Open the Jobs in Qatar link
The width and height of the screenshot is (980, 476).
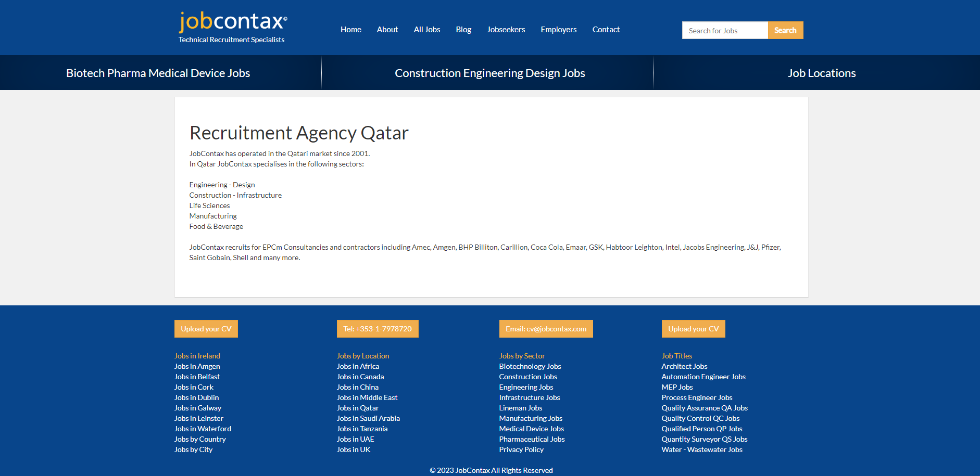click(358, 408)
